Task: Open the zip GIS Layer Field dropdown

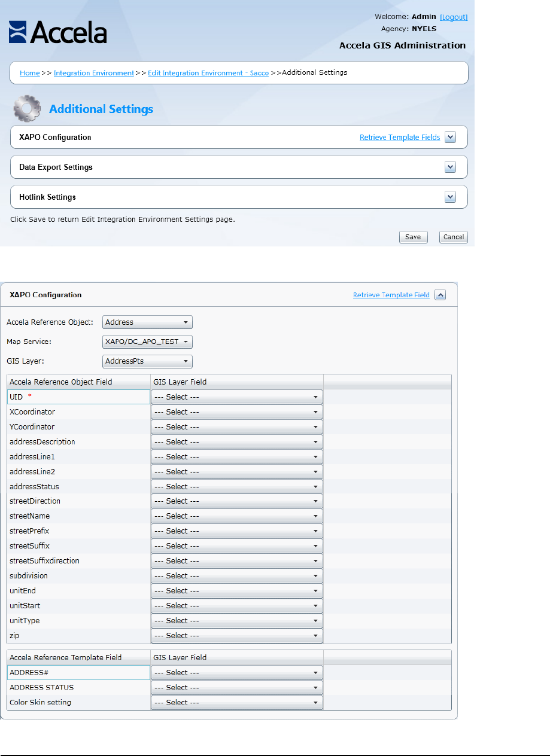Action: click(236, 636)
